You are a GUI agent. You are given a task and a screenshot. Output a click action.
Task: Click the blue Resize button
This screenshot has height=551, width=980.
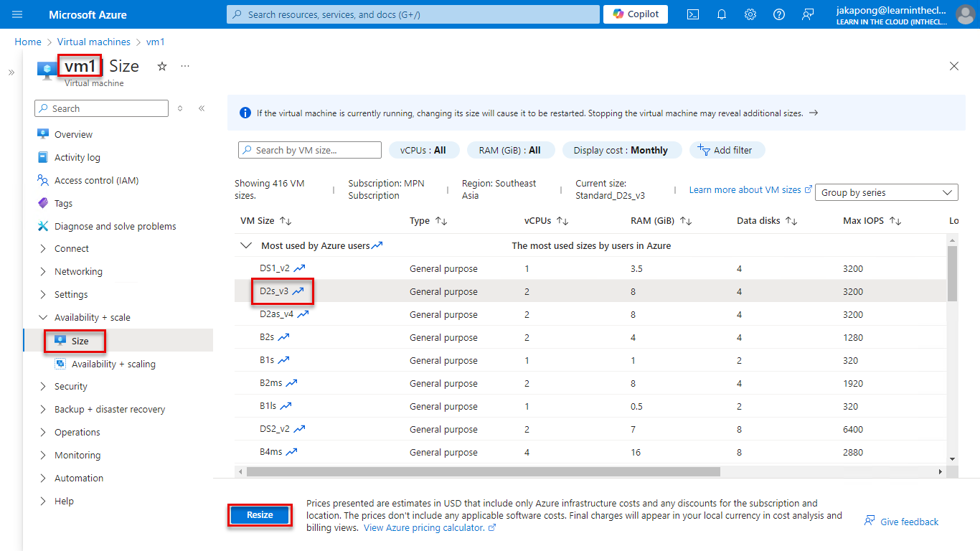[x=260, y=515]
